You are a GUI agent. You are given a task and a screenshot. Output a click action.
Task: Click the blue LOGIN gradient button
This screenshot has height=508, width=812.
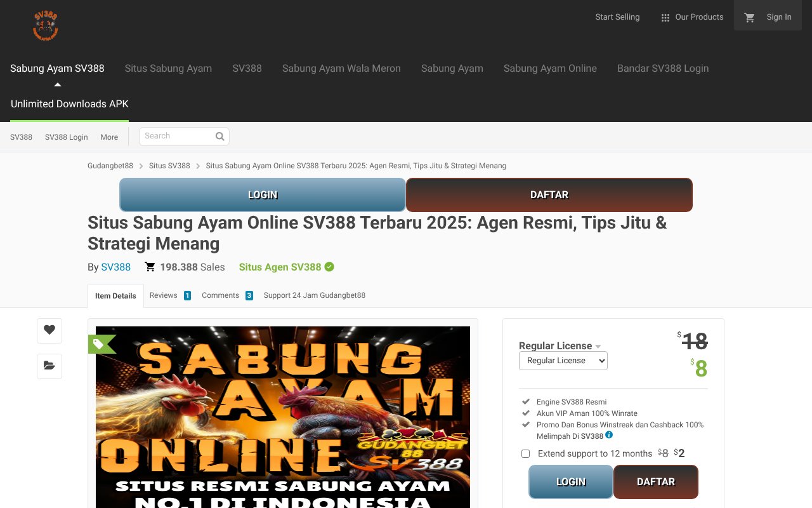click(x=263, y=195)
